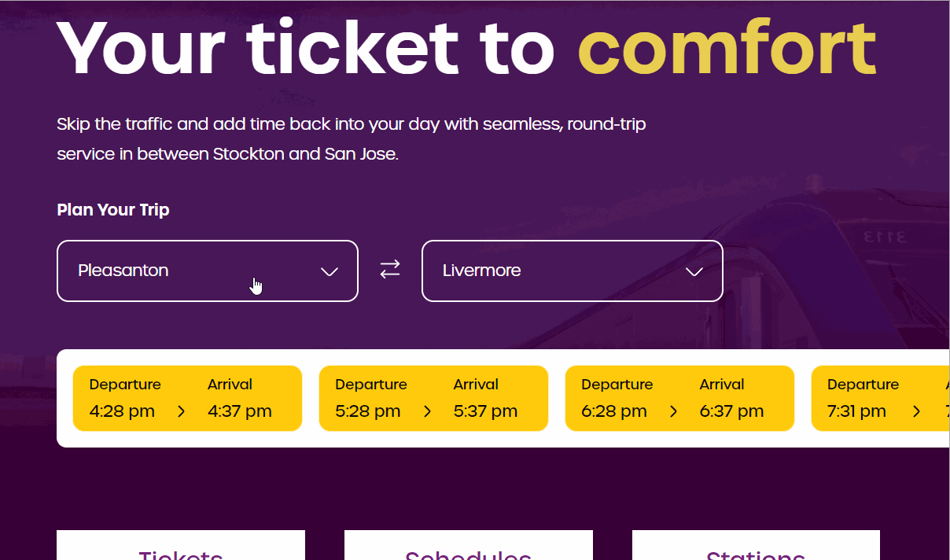Click arrow icon in 7:31 pm card
The width and height of the screenshot is (950, 560).
(917, 411)
